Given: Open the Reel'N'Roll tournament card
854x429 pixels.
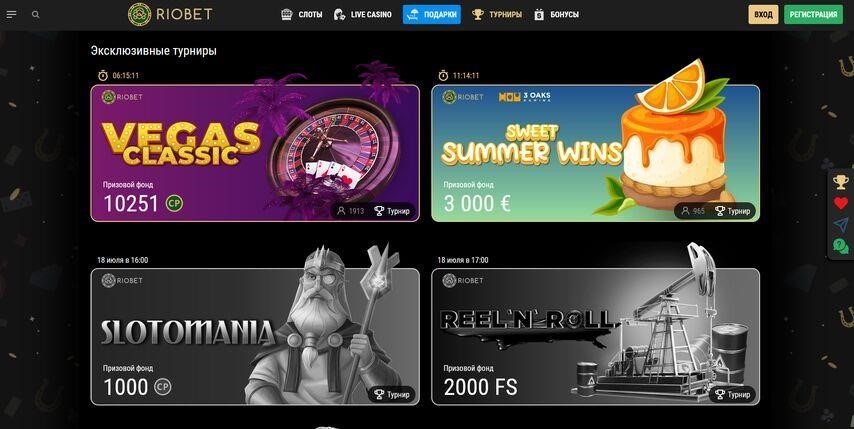Looking at the screenshot, I should pos(595,336).
